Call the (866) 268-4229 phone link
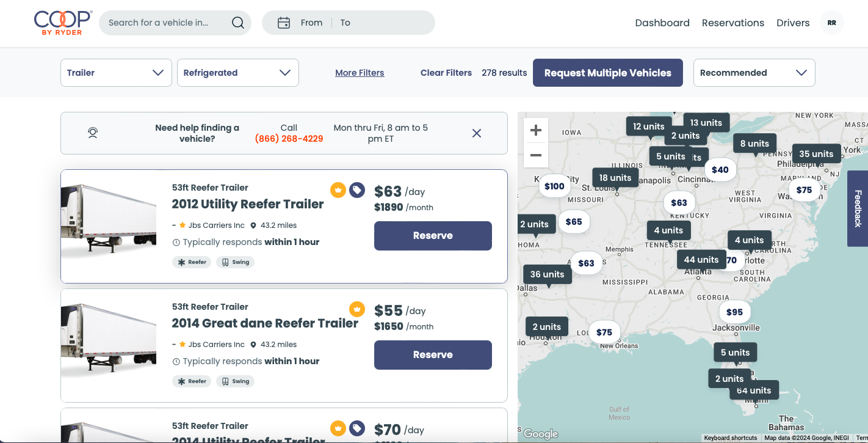 pos(289,139)
